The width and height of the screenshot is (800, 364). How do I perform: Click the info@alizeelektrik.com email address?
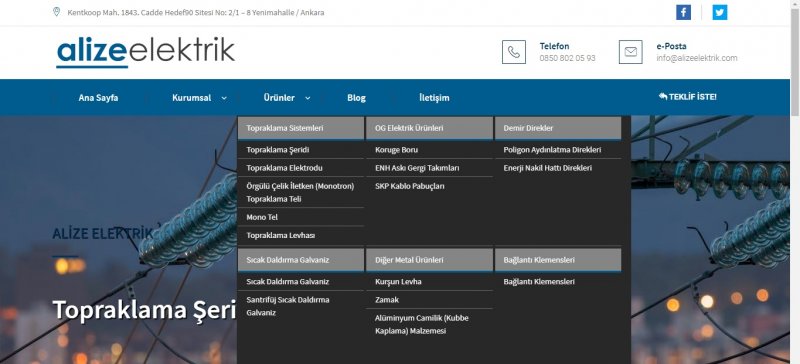(x=697, y=58)
